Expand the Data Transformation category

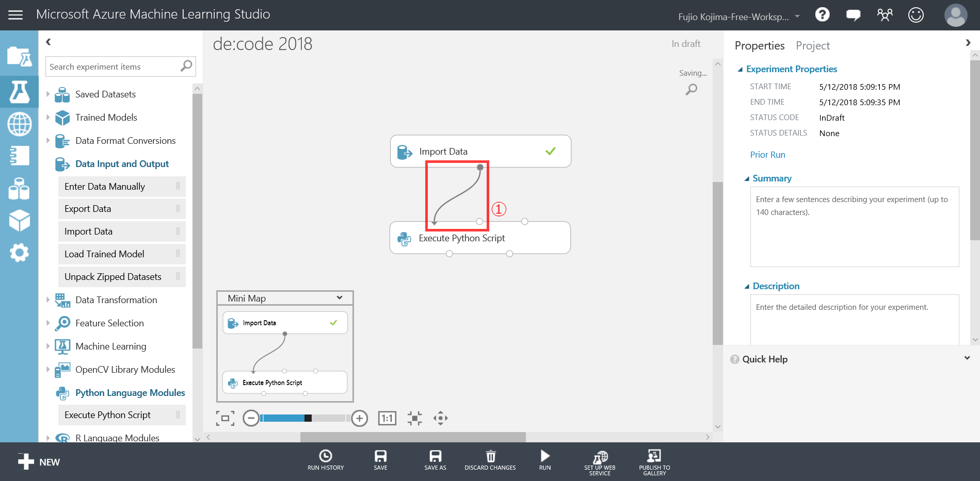pos(48,300)
